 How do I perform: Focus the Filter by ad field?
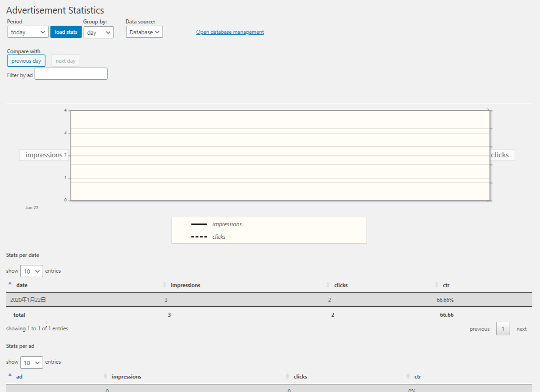[x=71, y=74]
